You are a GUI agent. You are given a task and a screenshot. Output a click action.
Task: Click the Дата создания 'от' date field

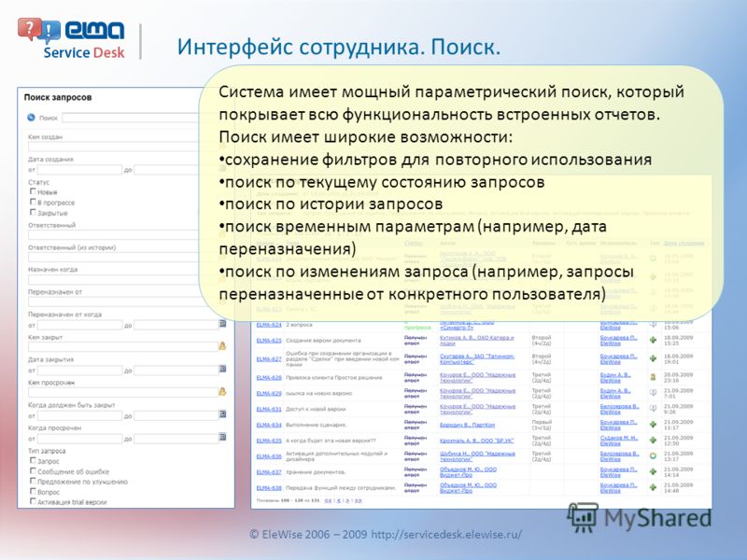[x=79, y=170]
